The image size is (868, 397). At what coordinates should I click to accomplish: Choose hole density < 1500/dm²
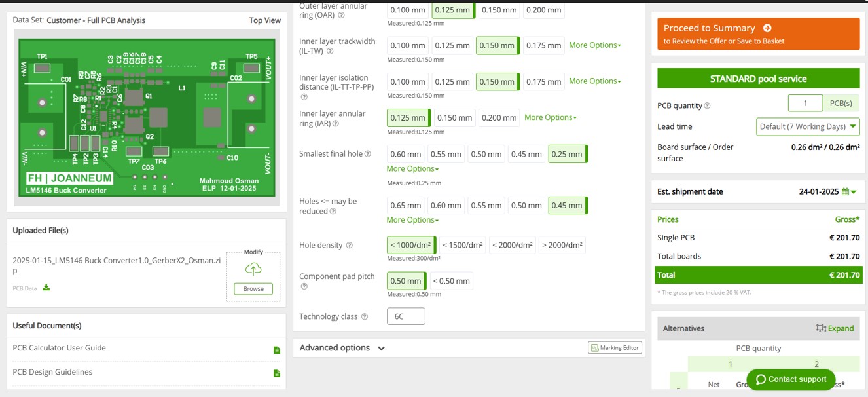click(x=463, y=246)
